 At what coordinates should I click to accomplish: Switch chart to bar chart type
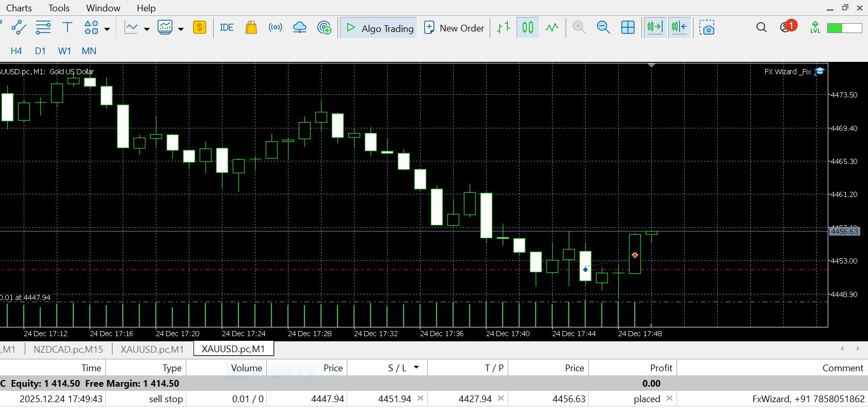tap(503, 28)
